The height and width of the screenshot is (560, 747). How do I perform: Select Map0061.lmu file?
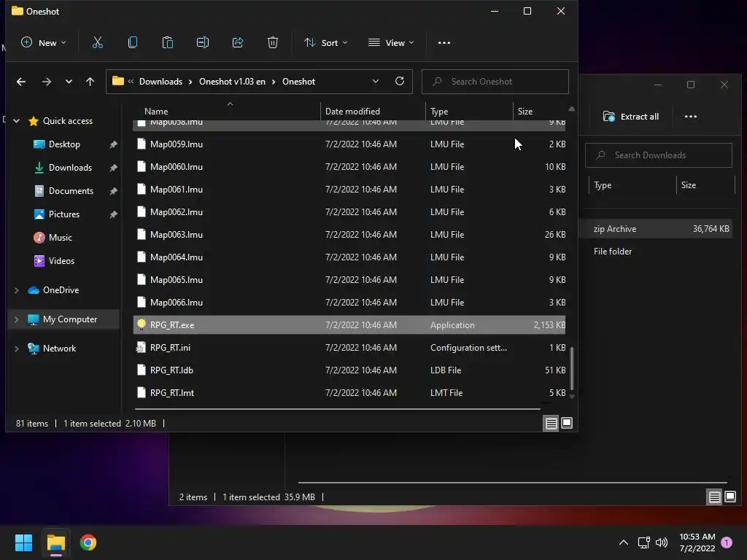tap(349, 189)
